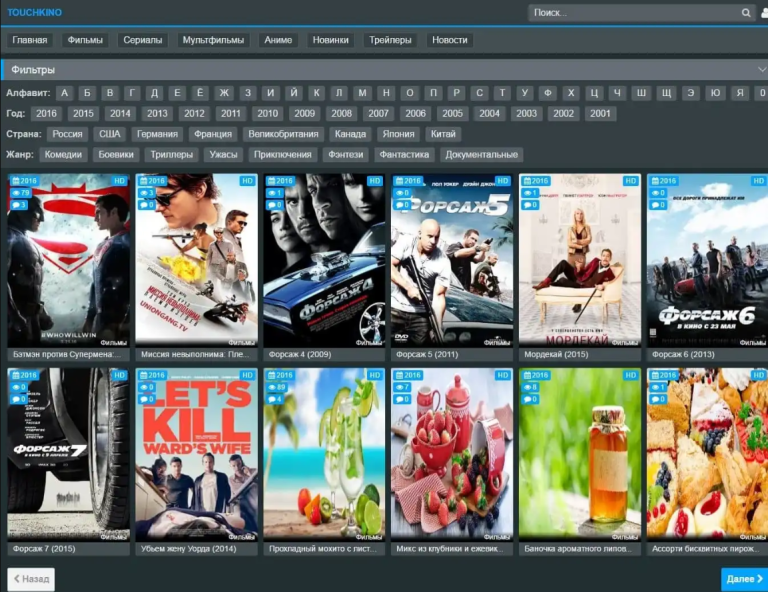Collapse the Фильтры panel chevron

point(762,70)
